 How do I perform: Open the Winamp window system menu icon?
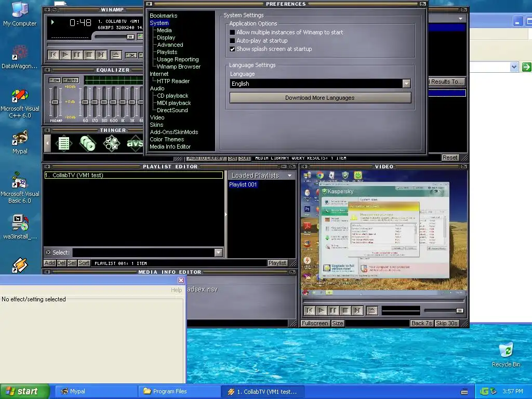(x=47, y=9)
